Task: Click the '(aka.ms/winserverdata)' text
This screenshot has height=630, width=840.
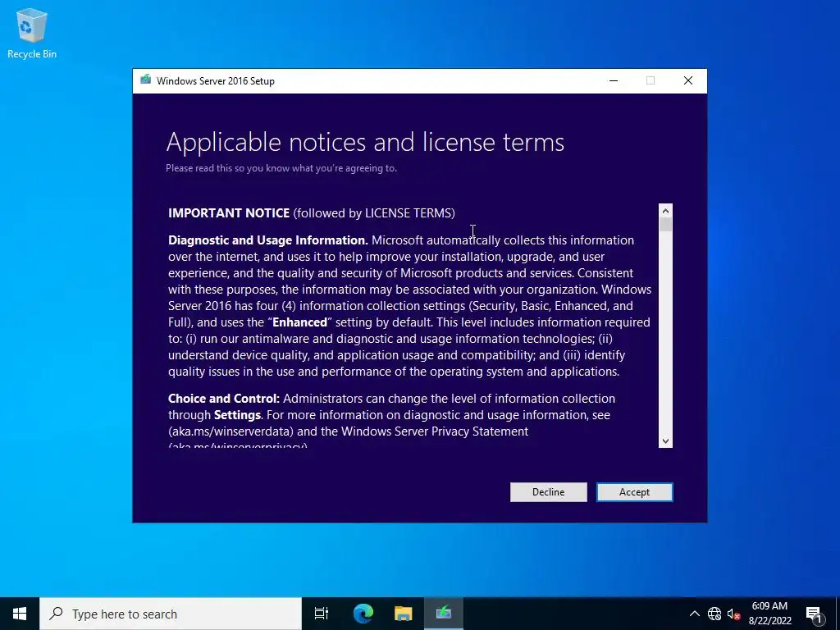Action: (x=231, y=431)
